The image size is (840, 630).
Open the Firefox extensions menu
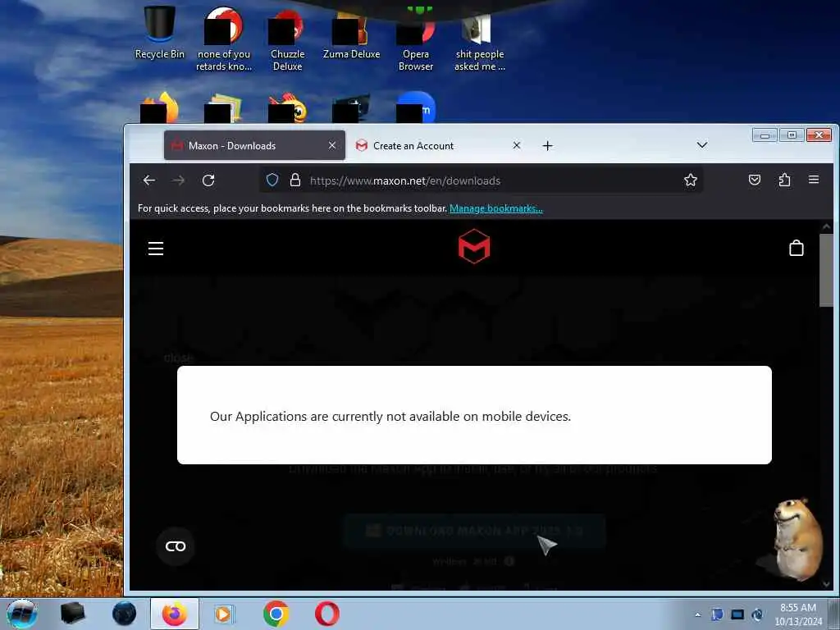coord(784,180)
